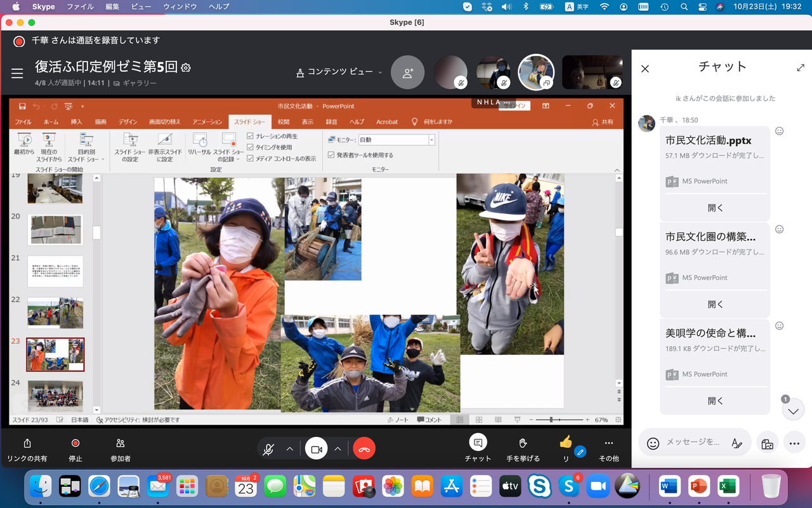Save the PowerPoint presentation icon

pyautogui.click(x=23, y=106)
